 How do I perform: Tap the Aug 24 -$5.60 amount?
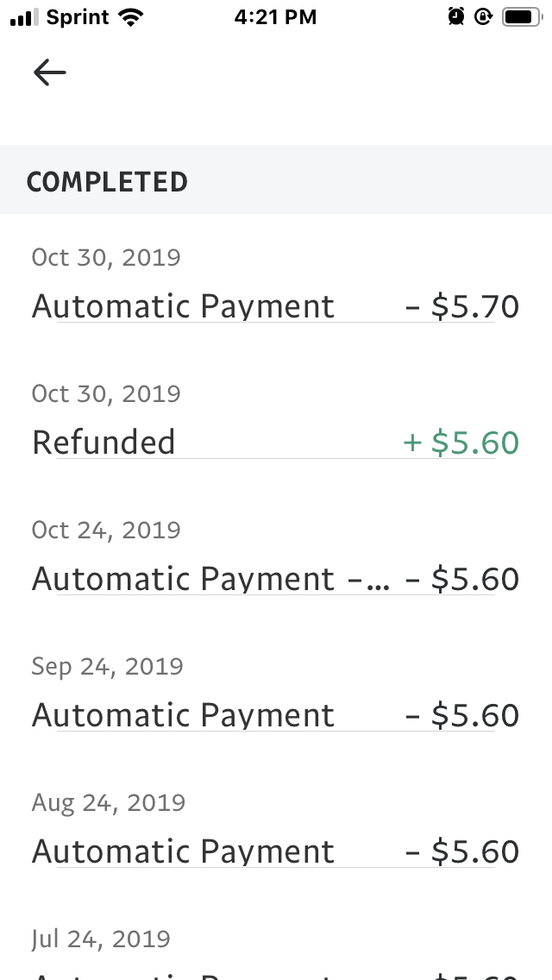tap(462, 851)
